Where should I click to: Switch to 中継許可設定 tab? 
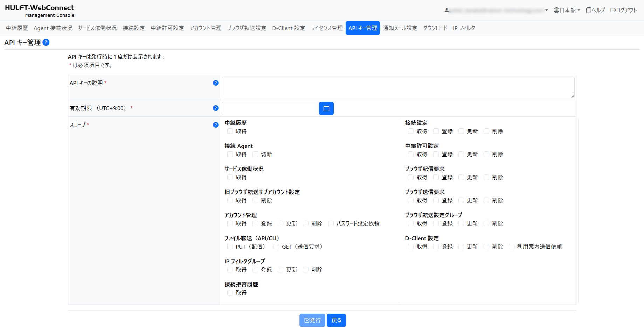(167, 28)
